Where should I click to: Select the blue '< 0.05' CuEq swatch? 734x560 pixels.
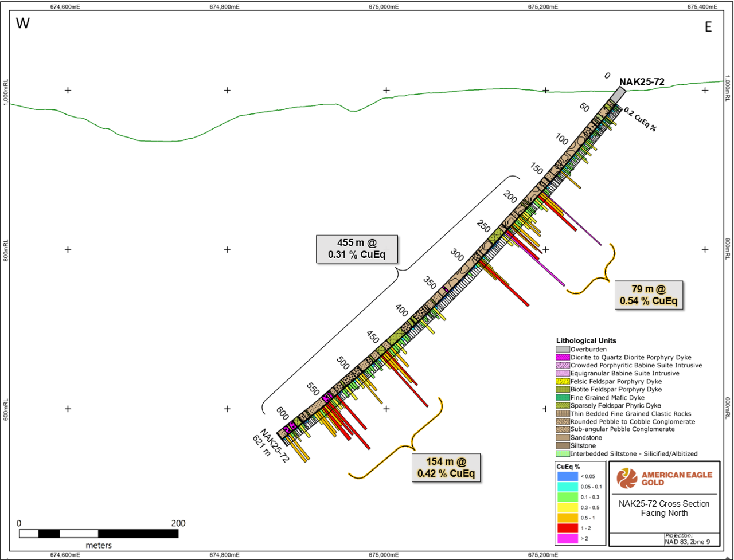[x=567, y=476]
